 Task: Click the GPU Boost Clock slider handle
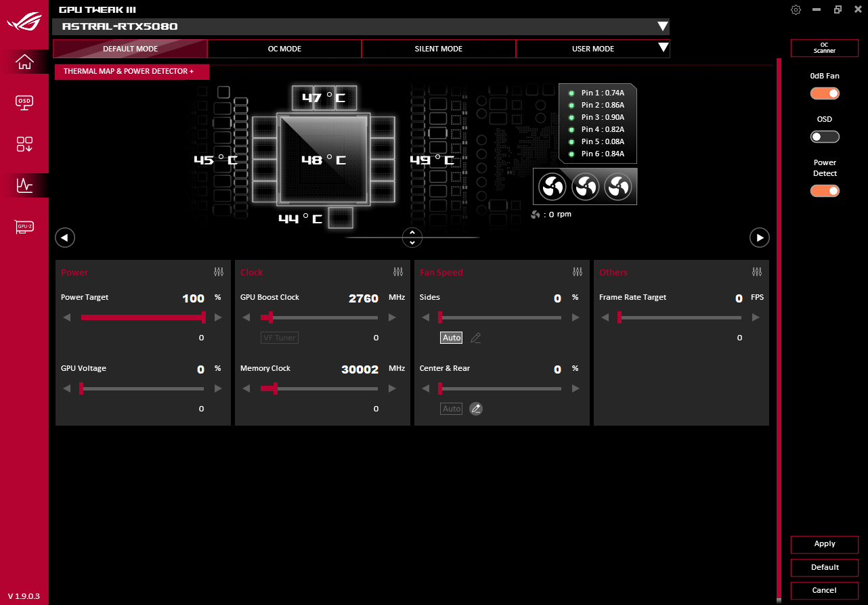[x=271, y=317]
